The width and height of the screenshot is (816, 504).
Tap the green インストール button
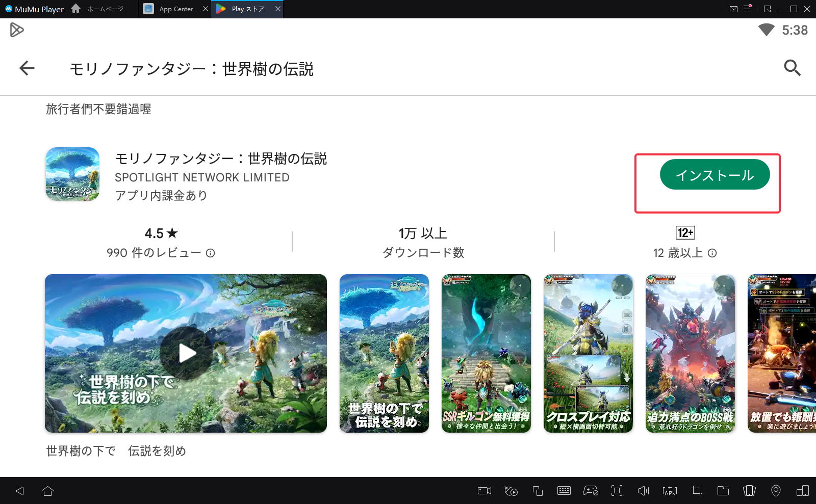click(x=715, y=175)
